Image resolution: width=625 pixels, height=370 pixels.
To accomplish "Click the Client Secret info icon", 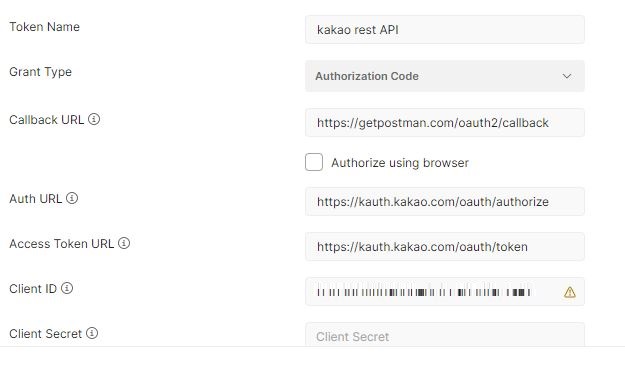I will pyautogui.click(x=92, y=333).
